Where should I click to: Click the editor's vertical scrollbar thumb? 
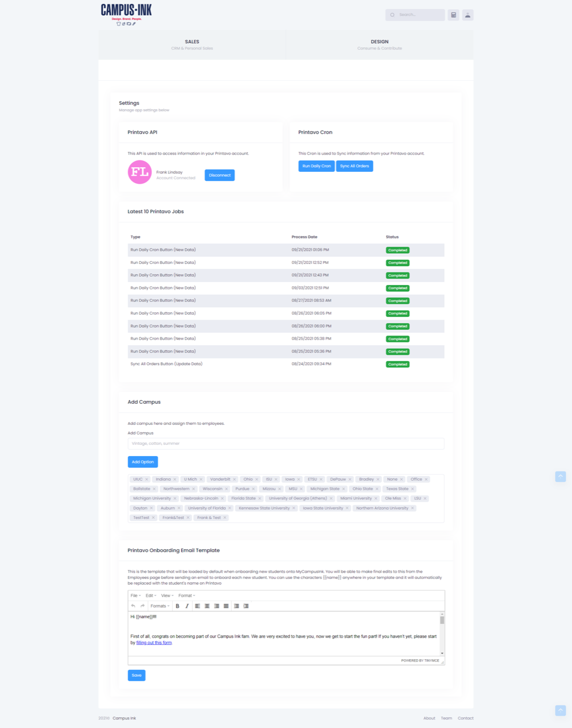[x=442, y=620]
